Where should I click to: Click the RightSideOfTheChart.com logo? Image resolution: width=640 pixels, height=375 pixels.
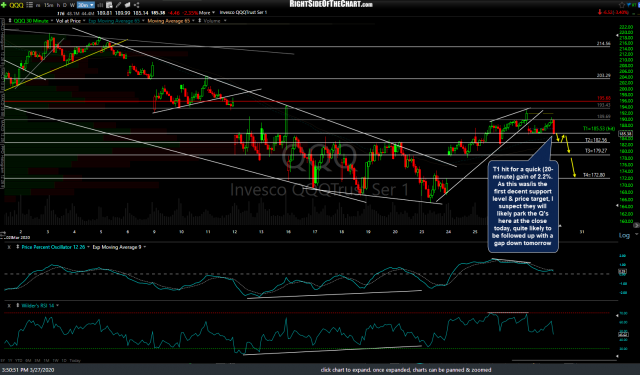click(x=331, y=4)
